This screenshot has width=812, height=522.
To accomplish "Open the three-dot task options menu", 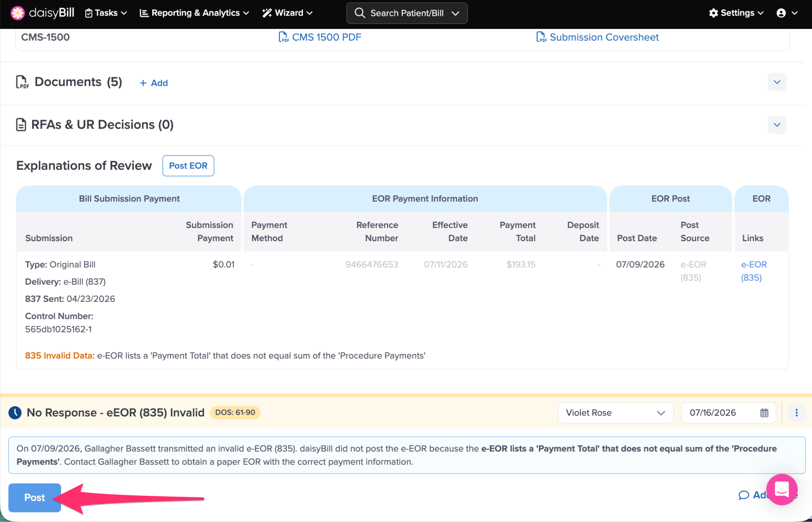I will click(796, 413).
